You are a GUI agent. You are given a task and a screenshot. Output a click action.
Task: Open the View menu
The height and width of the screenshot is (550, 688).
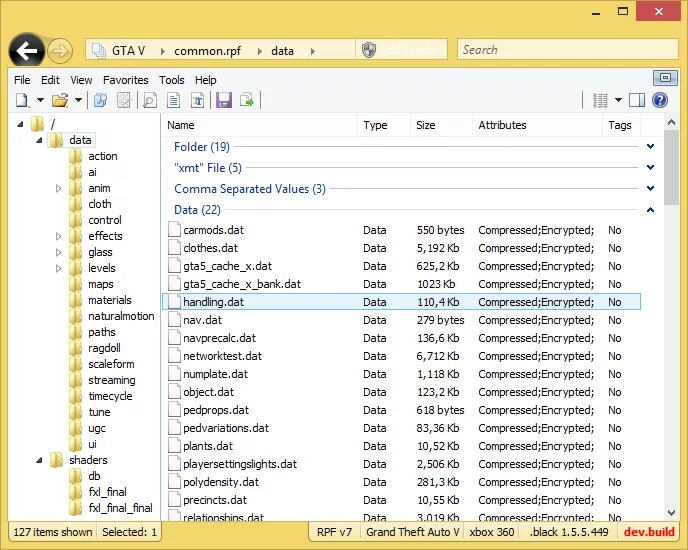(x=81, y=80)
